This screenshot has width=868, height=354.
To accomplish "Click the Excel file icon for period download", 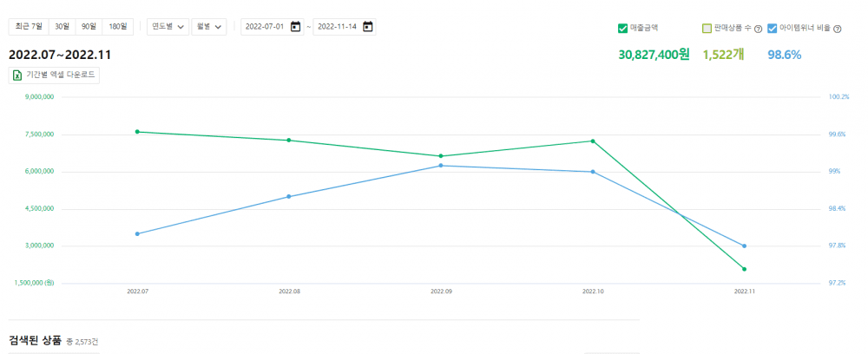I will pos(17,75).
